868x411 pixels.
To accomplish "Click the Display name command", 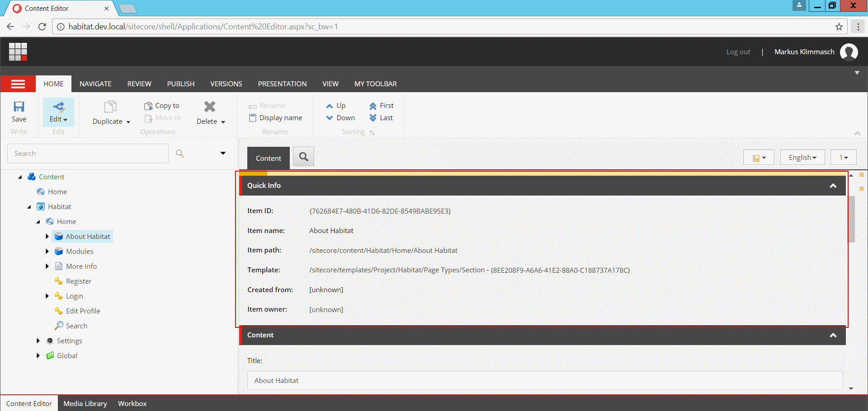I will pyautogui.click(x=275, y=118).
